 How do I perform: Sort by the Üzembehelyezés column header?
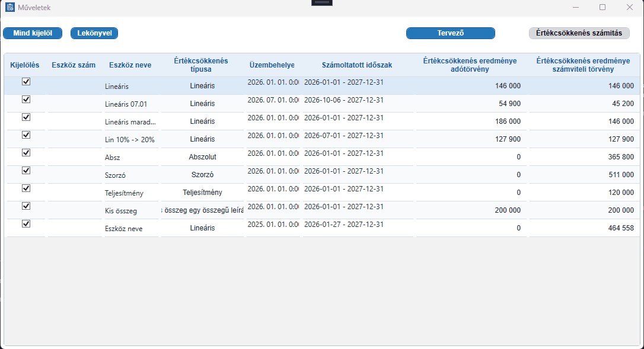[x=272, y=65]
